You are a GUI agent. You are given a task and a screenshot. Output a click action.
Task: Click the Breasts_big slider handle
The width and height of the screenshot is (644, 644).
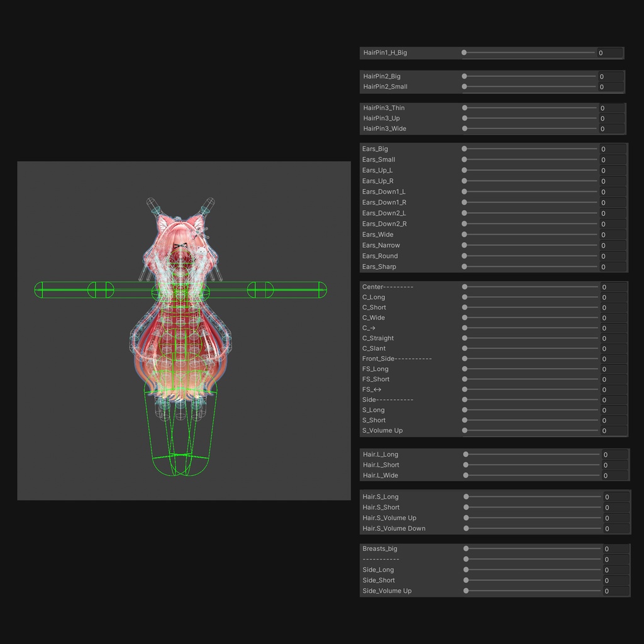(467, 548)
